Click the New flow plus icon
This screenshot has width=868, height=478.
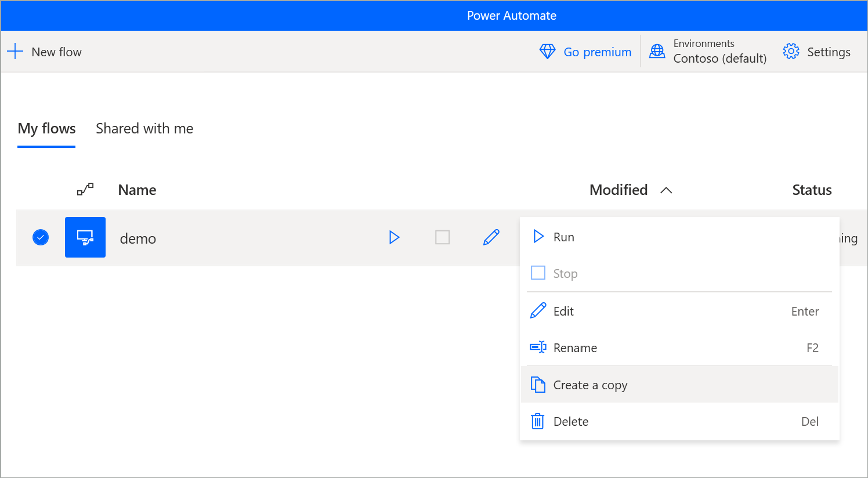[15, 52]
